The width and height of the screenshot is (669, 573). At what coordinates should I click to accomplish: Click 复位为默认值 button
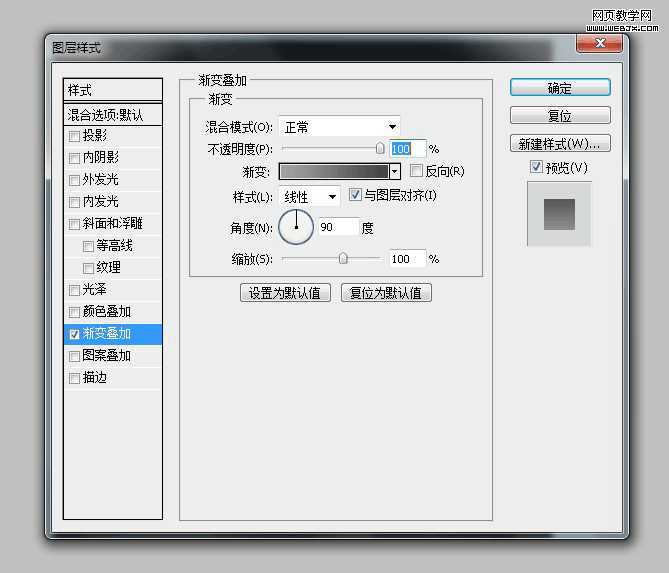[x=386, y=293]
